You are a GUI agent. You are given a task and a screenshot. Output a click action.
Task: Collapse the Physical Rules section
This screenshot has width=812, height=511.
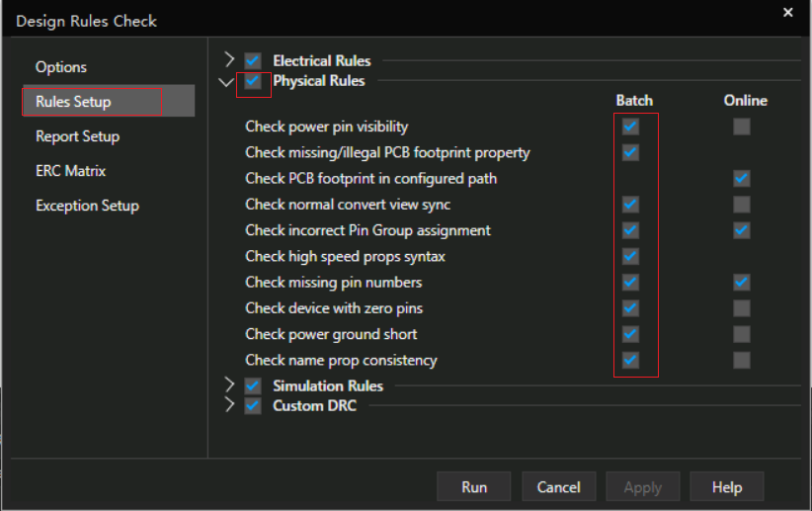tap(226, 82)
